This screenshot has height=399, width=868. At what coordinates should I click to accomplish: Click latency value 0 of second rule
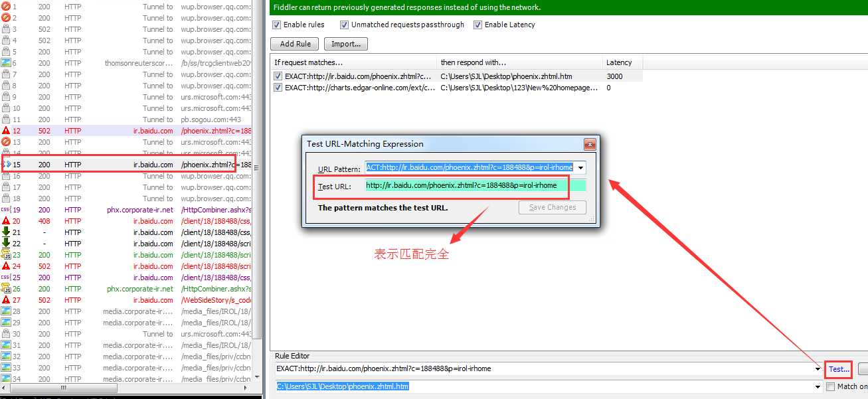click(x=609, y=88)
